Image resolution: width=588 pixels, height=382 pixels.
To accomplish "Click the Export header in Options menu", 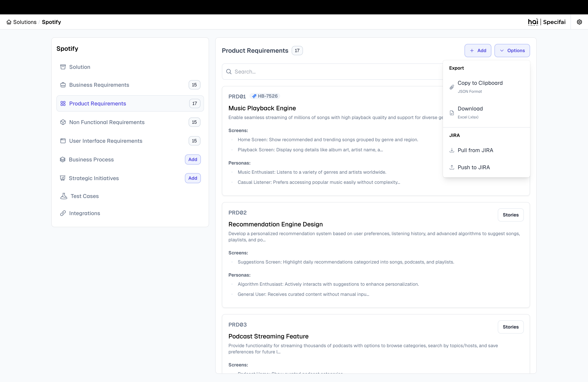I will tap(456, 68).
